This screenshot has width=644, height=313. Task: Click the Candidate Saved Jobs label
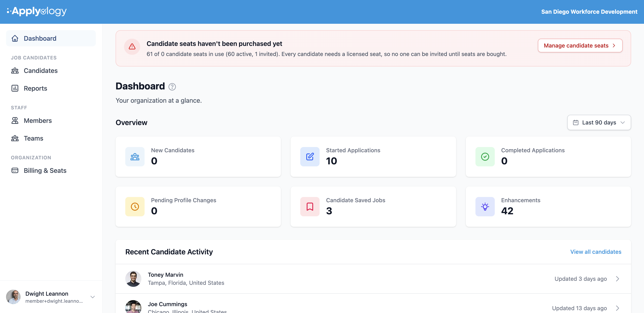coord(355,200)
